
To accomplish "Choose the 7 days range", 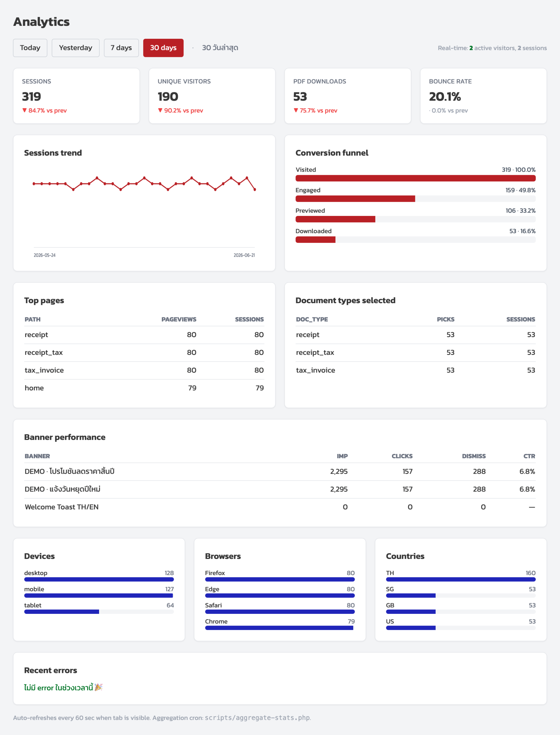I will [121, 48].
